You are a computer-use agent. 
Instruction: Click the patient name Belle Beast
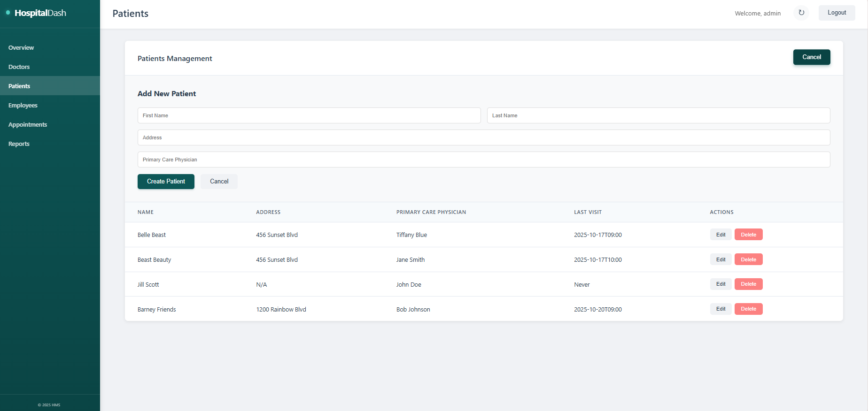pyautogui.click(x=152, y=235)
